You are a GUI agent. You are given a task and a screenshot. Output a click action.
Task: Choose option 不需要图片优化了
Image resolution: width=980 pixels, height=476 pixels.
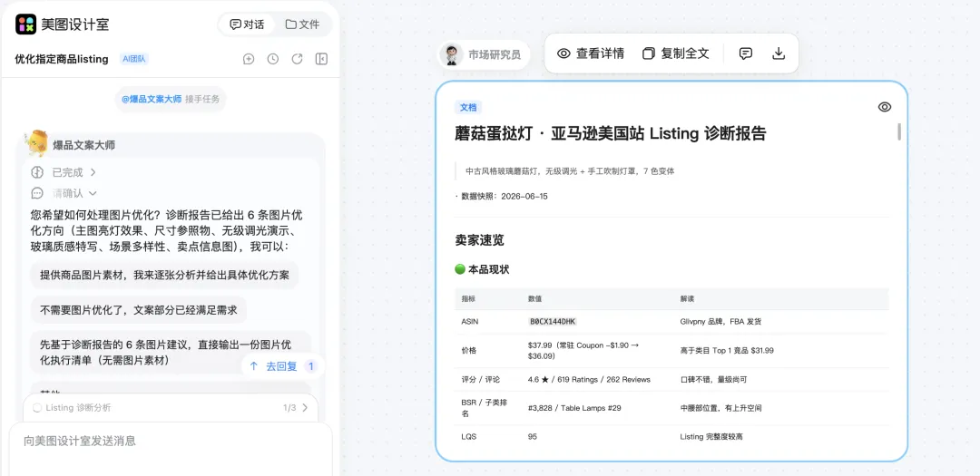[139, 309]
